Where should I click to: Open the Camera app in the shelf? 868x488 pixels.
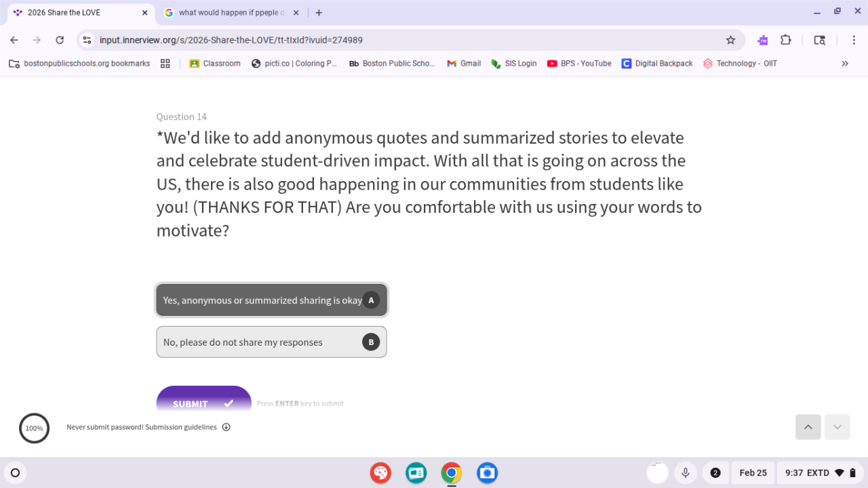click(x=487, y=472)
